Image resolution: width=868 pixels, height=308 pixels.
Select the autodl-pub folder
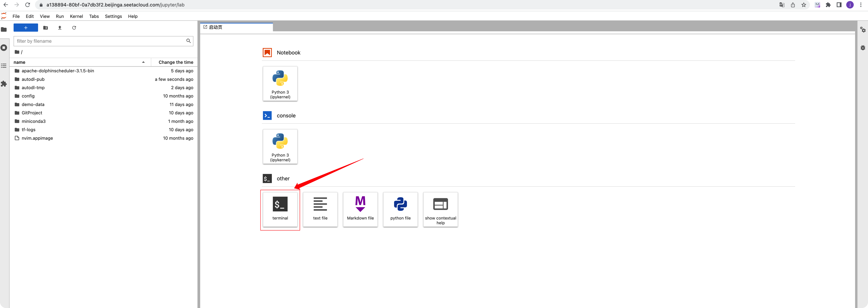pyautogui.click(x=103, y=79)
